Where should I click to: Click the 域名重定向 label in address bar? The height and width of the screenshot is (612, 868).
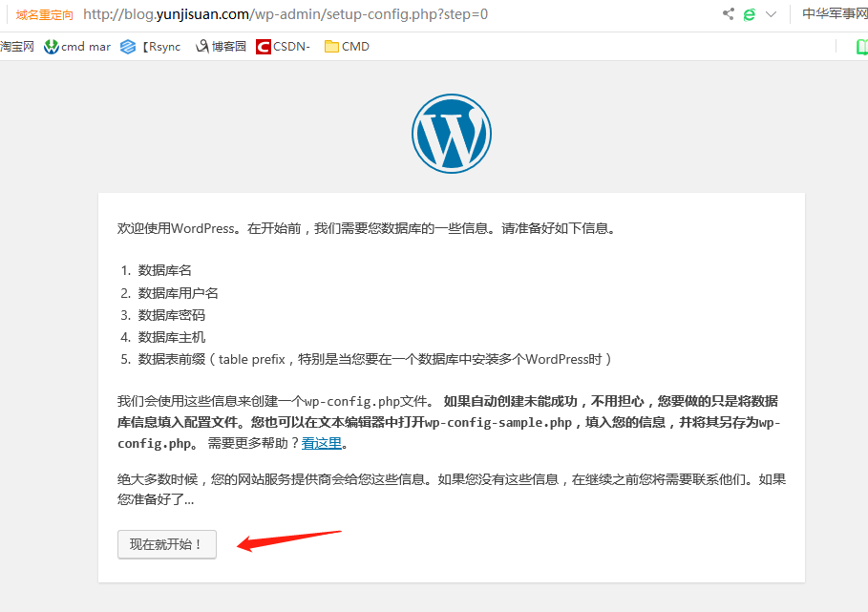pyautogui.click(x=44, y=15)
